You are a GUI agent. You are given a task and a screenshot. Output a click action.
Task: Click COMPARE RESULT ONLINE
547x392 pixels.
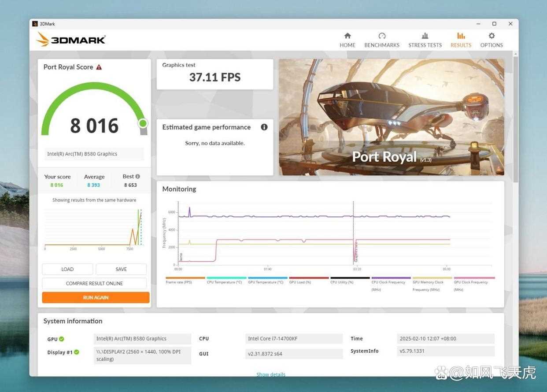(x=94, y=283)
